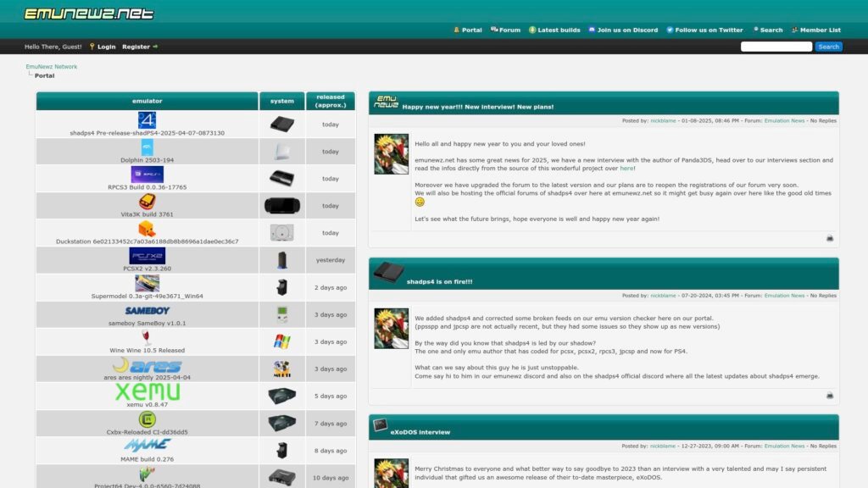The height and width of the screenshot is (488, 868).
Task: Go to the Forum menu item
Action: pyautogui.click(x=505, y=30)
